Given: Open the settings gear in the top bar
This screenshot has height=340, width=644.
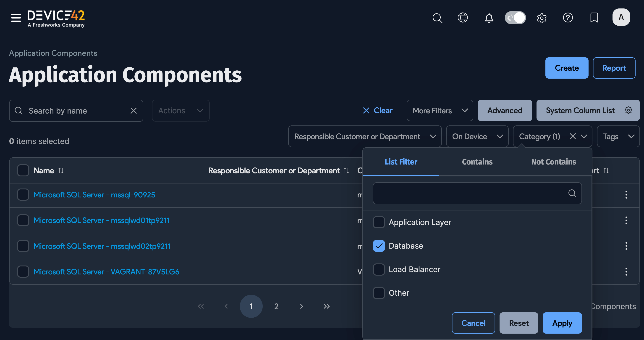Looking at the screenshot, I should pyautogui.click(x=542, y=18).
